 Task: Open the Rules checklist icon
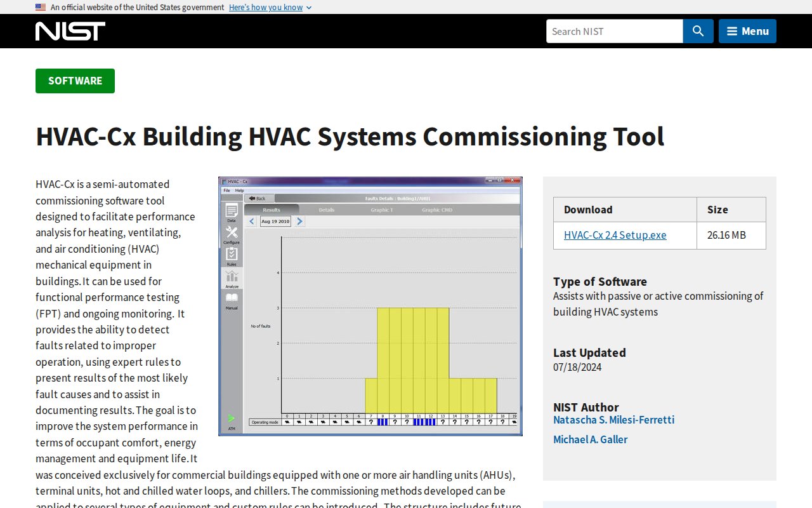click(232, 255)
